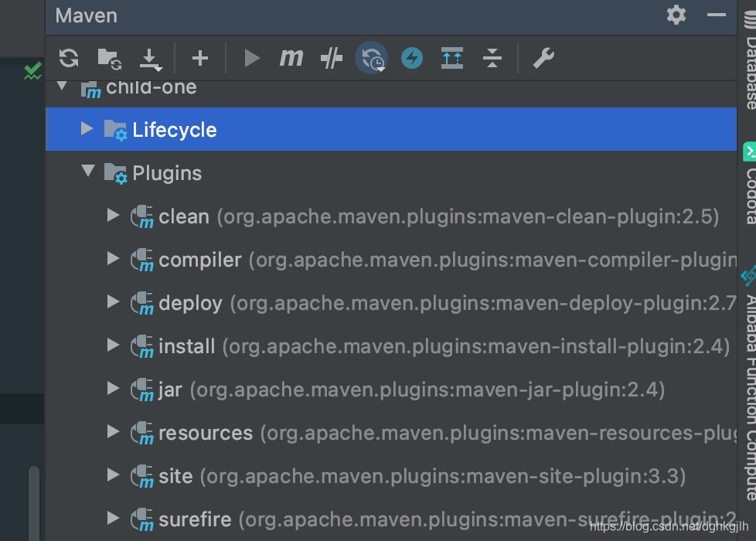Expand the jar plugin goals

(113, 388)
